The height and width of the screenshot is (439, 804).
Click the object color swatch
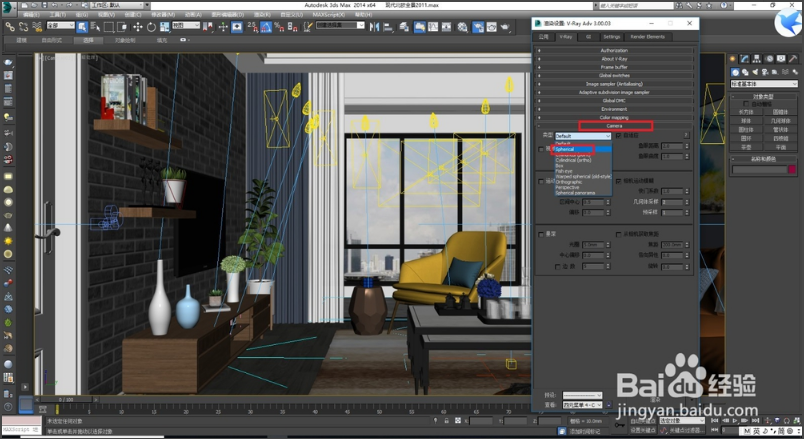pyautogui.click(x=792, y=170)
